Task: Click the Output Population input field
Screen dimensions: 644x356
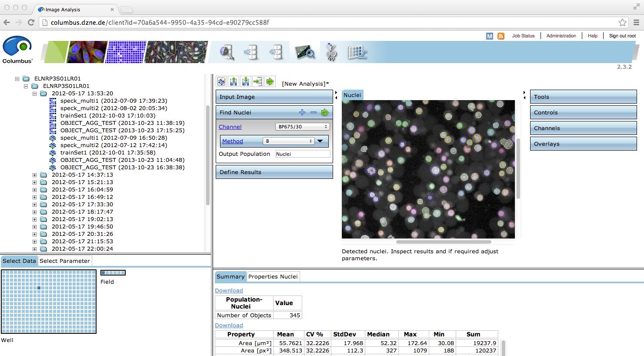Action: (x=302, y=154)
